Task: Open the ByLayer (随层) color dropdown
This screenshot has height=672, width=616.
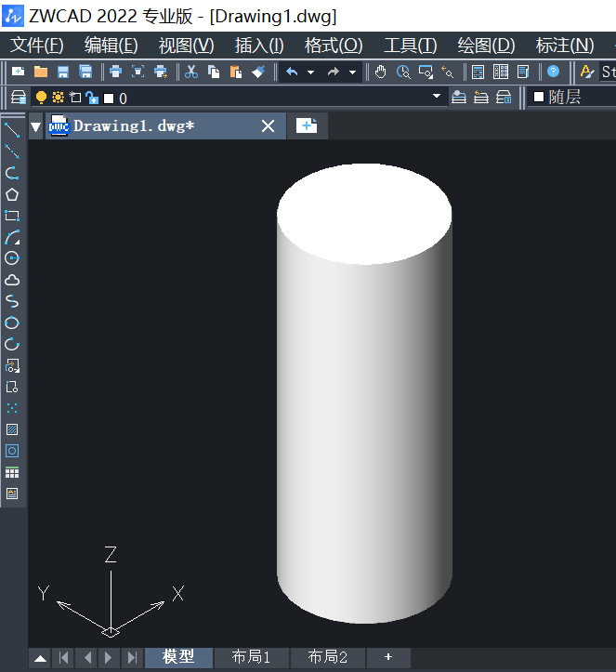Action: tap(572, 98)
